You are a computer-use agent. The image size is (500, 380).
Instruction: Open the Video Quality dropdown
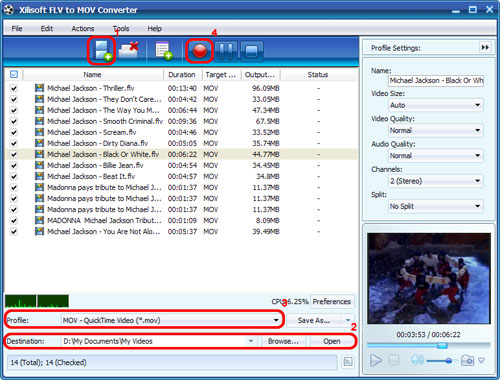click(436, 130)
